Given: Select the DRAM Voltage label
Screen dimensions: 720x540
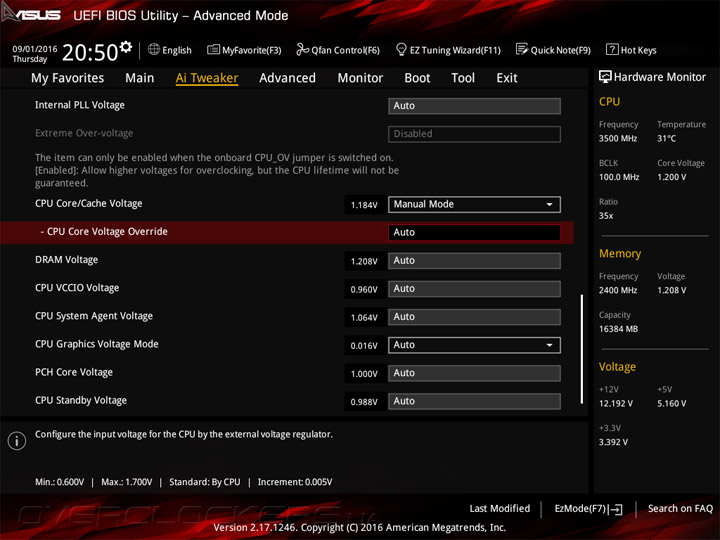Looking at the screenshot, I should click(x=67, y=260).
